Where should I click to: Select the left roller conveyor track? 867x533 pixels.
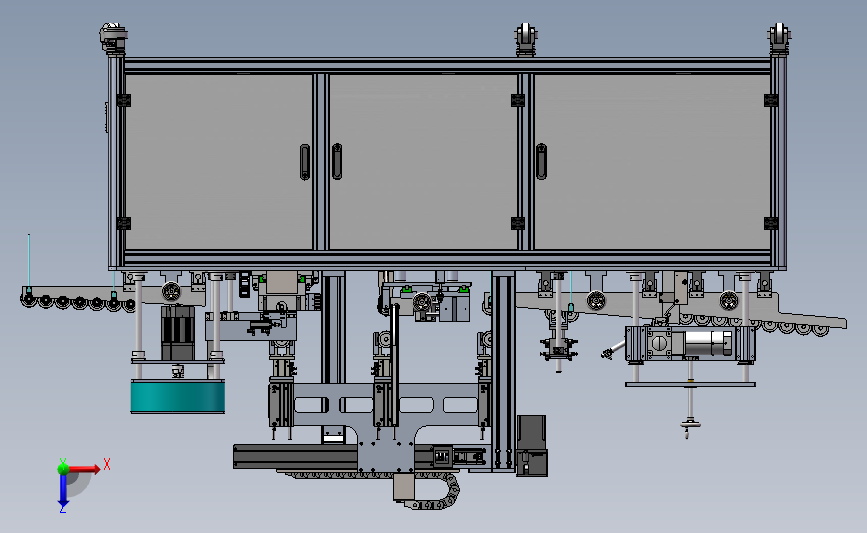[x=79, y=299]
